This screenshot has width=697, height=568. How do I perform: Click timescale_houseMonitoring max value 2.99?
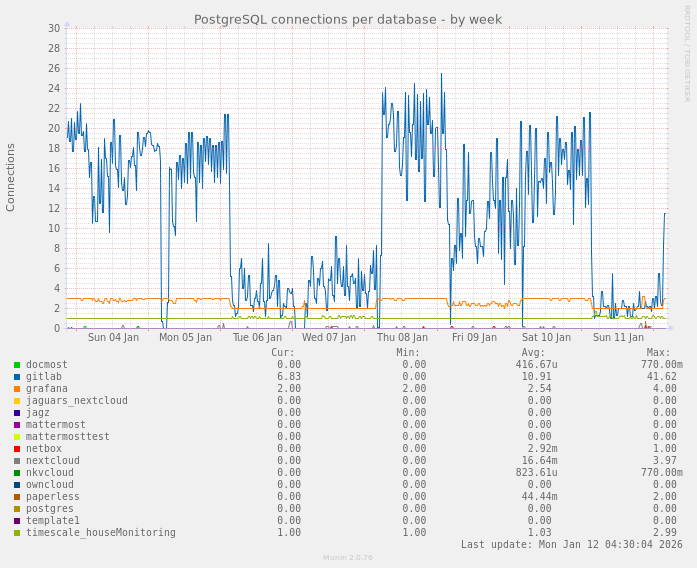pyautogui.click(x=665, y=532)
